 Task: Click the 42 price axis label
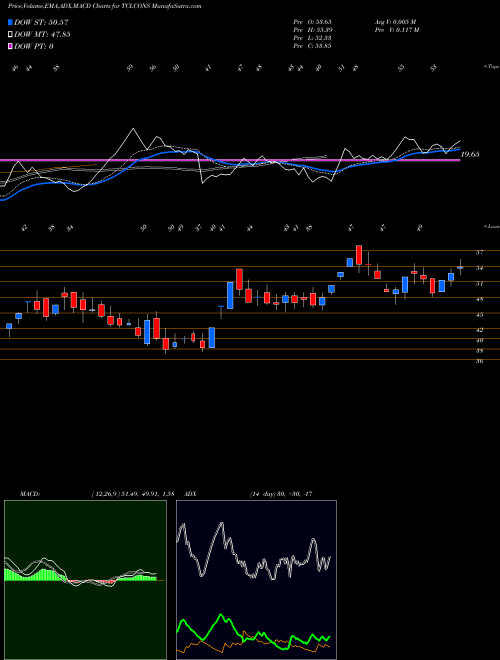(479, 330)
